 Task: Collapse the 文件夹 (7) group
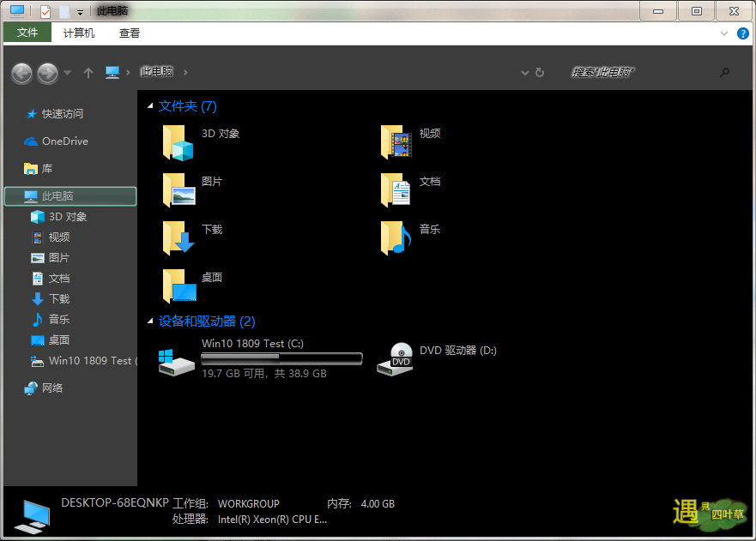pyautogui.click(x=150, y=106)
